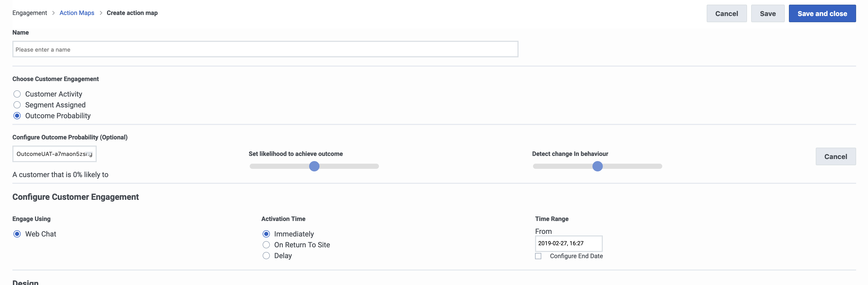Cancel the outcome probability configuration

tap(835, 156)
